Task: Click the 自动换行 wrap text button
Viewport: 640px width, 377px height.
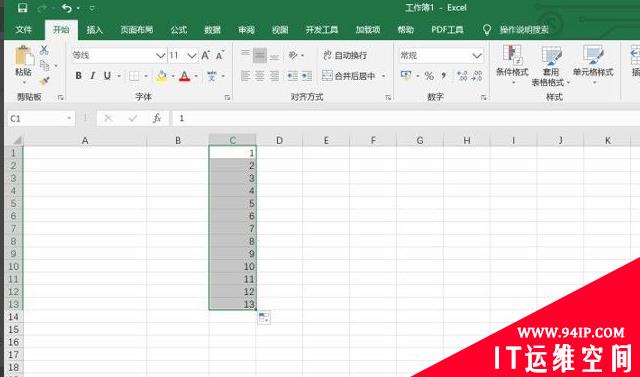Action: 345,55
